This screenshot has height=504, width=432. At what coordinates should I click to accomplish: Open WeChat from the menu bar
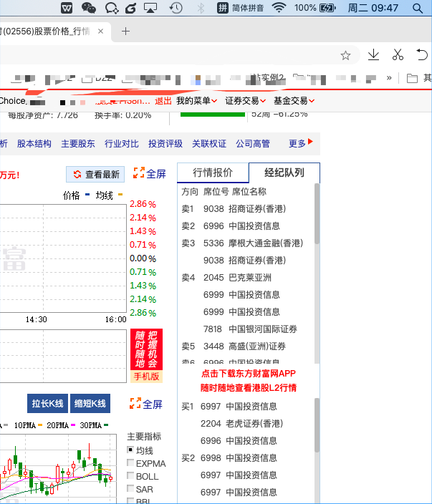88,8
